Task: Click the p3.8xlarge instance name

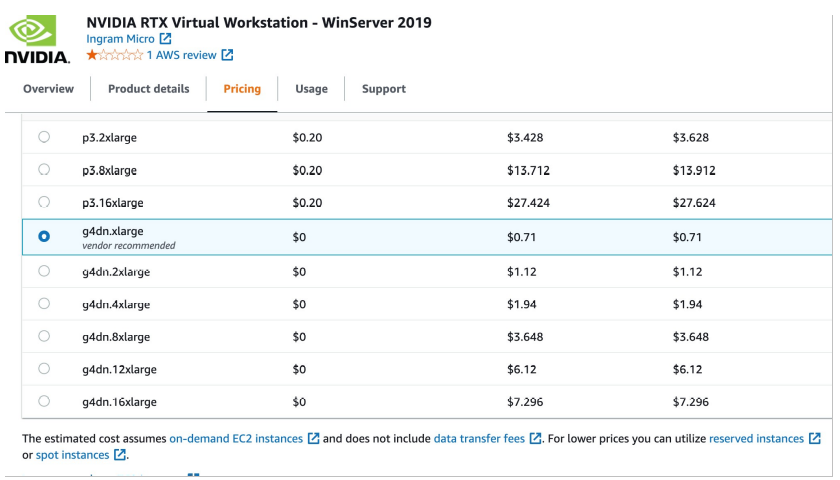Action: pyautogui.click(x=109, y=170)
